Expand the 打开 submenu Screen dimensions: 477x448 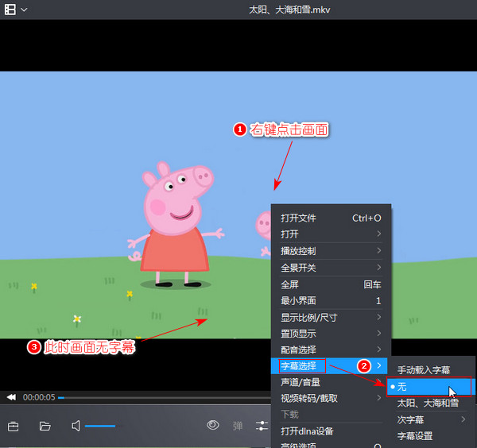[x=331, y=234]
